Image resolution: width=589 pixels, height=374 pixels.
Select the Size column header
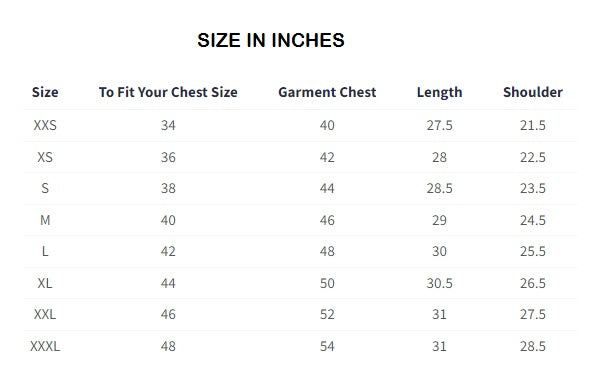point(45,92)
